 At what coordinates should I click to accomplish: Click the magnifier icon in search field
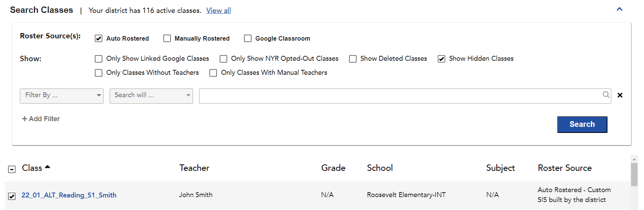(606, 95)
